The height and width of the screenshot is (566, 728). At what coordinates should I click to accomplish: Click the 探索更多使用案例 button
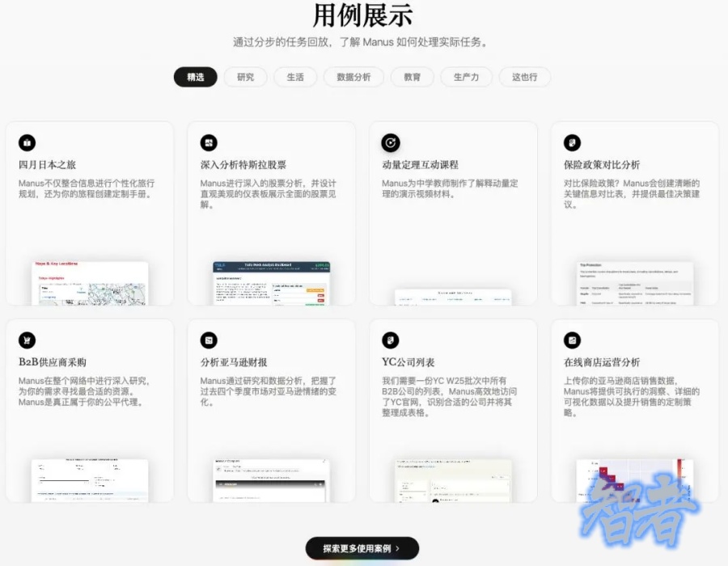pyautogui.click(x=363, y=547)
